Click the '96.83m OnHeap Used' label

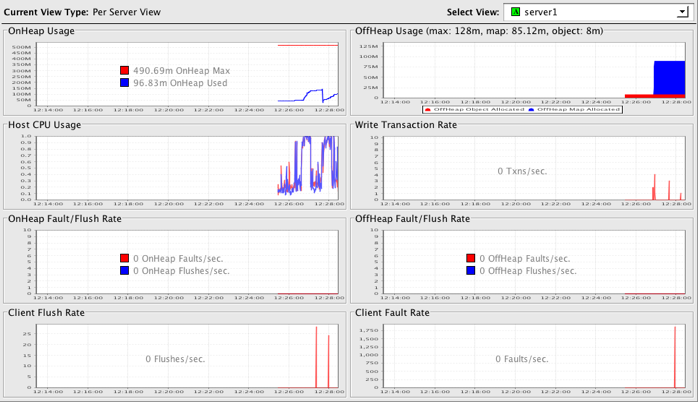pos(180,83)
